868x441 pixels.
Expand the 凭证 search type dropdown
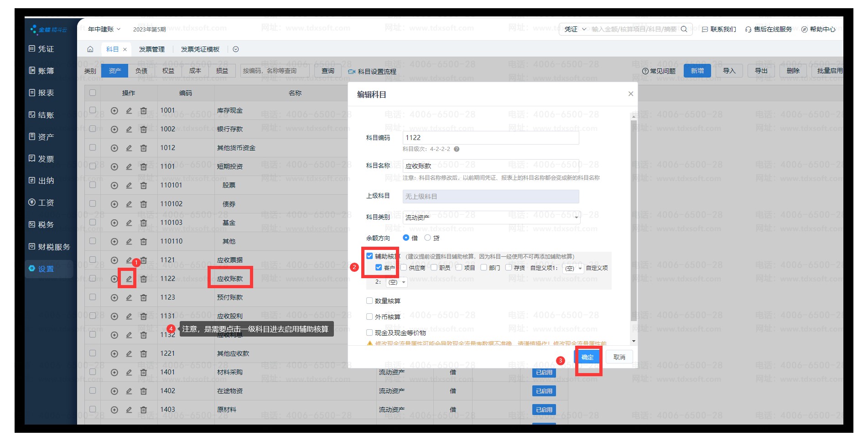(575, 29)
